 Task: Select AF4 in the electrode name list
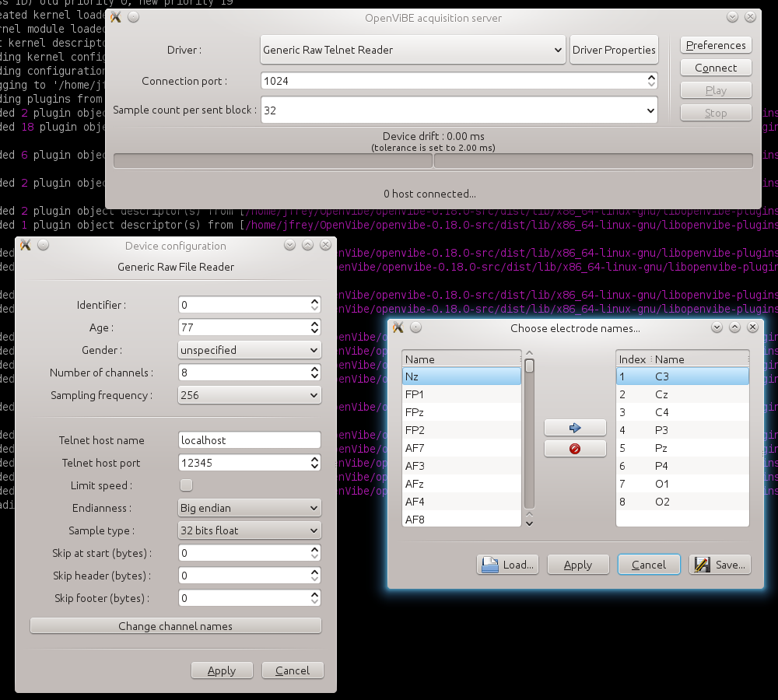461,502
